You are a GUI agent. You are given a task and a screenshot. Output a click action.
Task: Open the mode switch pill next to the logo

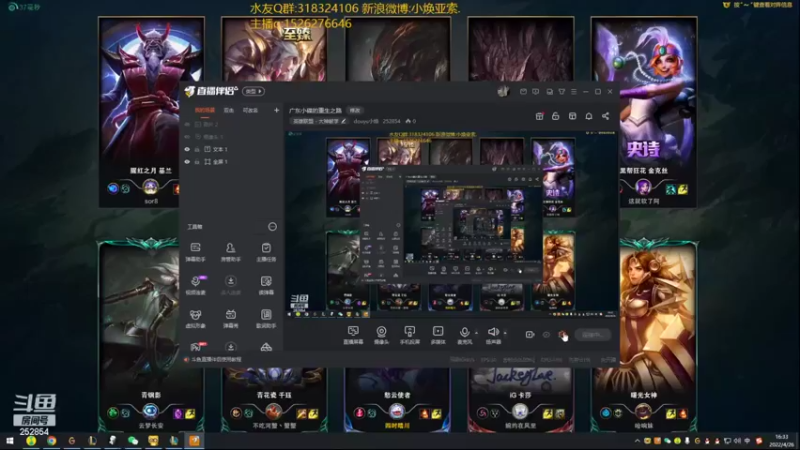click(254, 91)
